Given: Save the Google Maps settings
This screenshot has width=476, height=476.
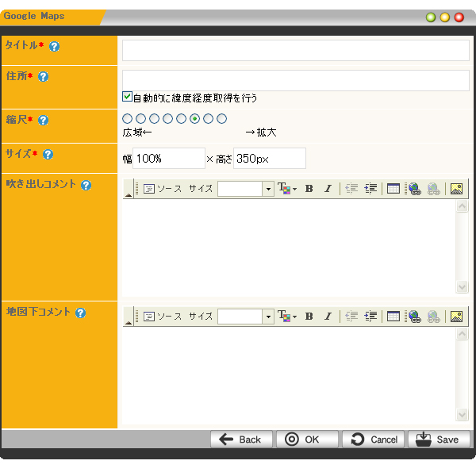Looking at the screenshot, I should tap(439, 440).
